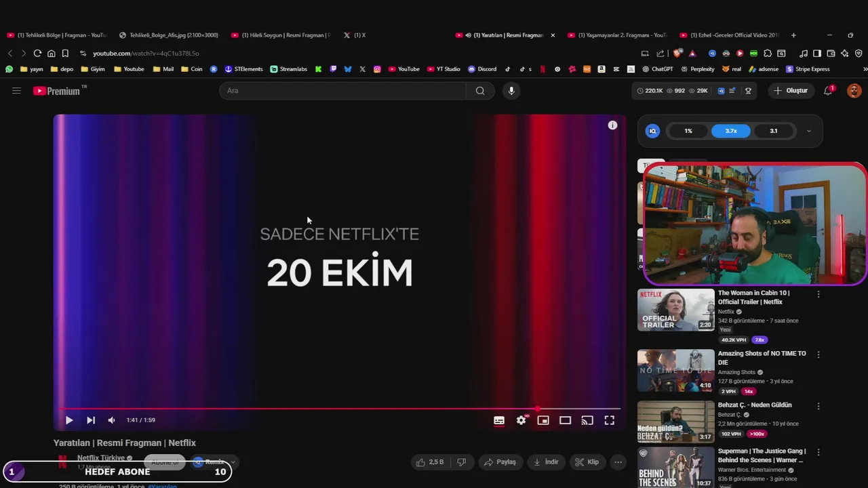Toggle theater mode view

[x=565, y=420]
